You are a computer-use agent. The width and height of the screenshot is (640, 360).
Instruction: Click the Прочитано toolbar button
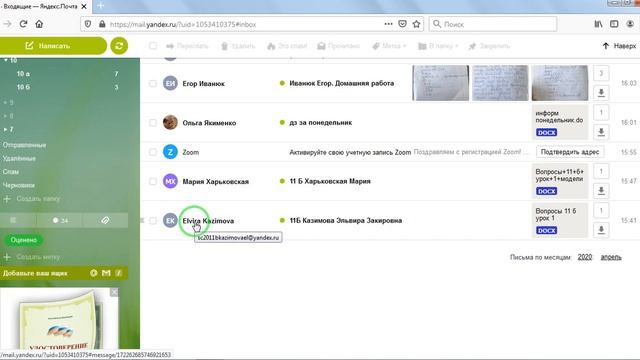coord(339,46)
